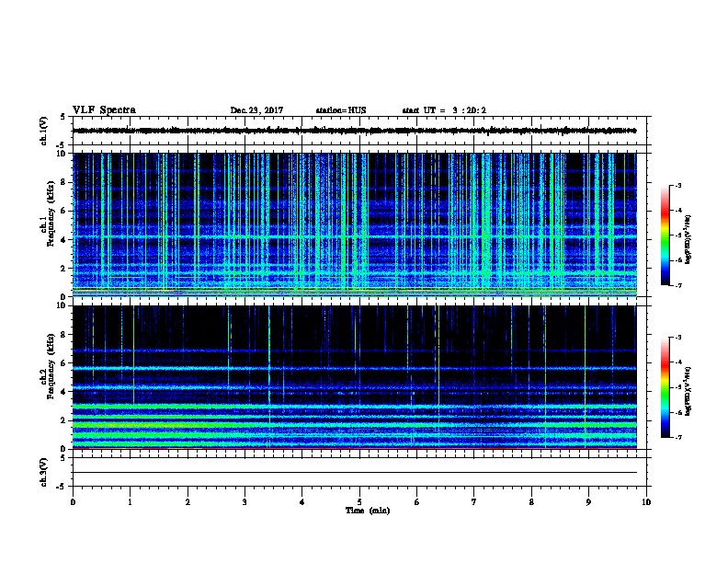The width and height of the screenshot is (728, 563).
Task: Click inside the ch.1 spectrogram panel
Action: (x=355, y=224)
